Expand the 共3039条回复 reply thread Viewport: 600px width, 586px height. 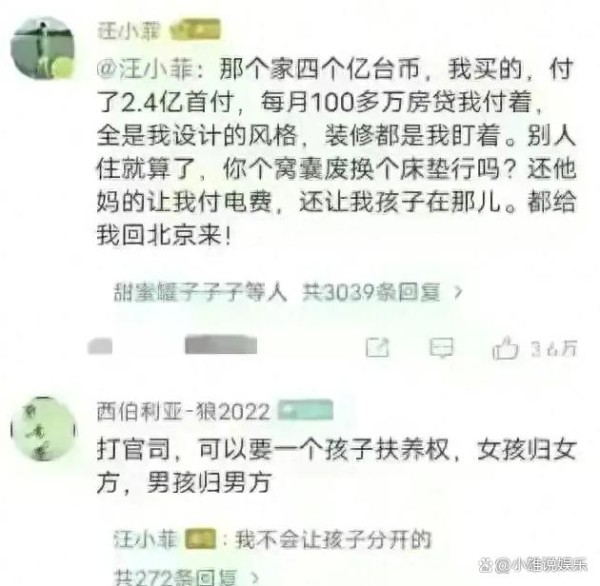pos(371,292)
